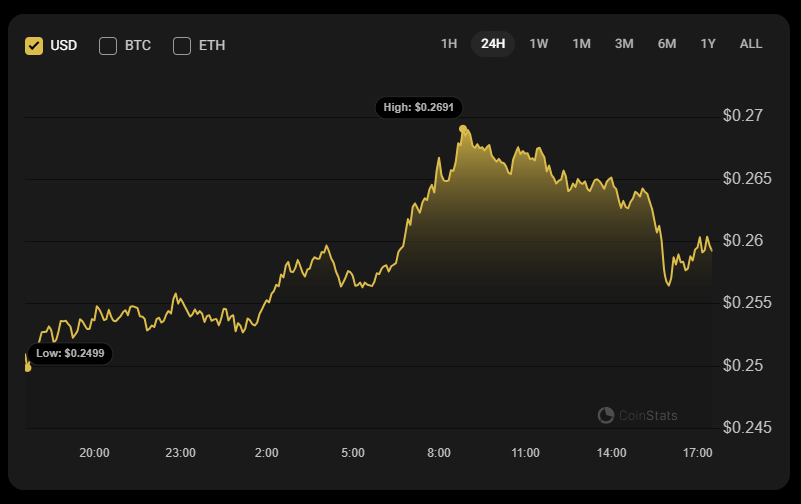The height and width of the screenshot is (504, 801).
Task: Enable the BTC currency checkbox
Action: tap(108, 45)
